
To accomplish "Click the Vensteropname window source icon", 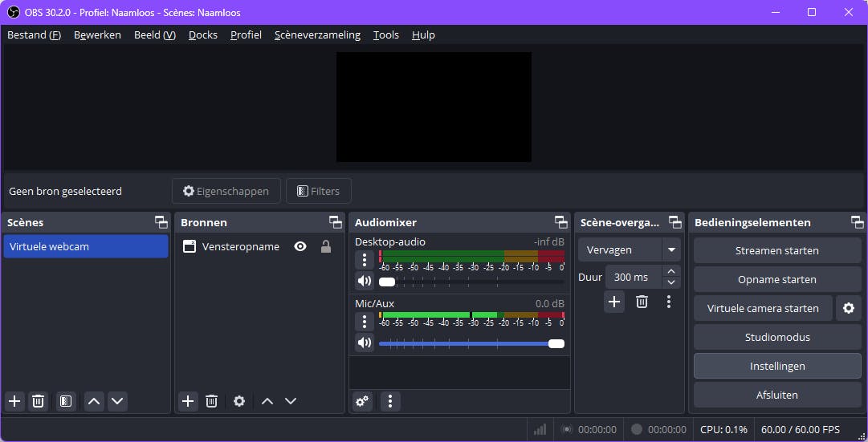I will click(x=189, y=247).
